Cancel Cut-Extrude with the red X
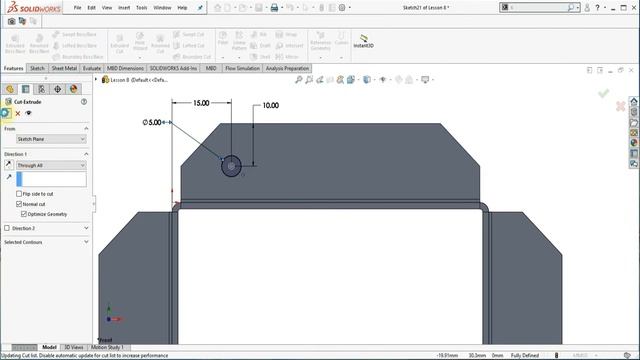Image resolution: width=640 pixels, height=360 pixels. click(18, 113)
